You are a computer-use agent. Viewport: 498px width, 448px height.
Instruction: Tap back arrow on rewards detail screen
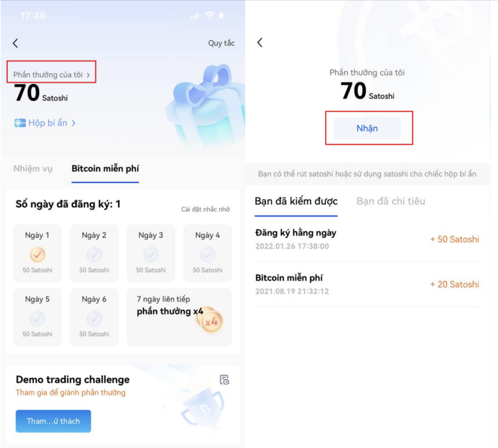pyautogui.click(x=260, y=42)
